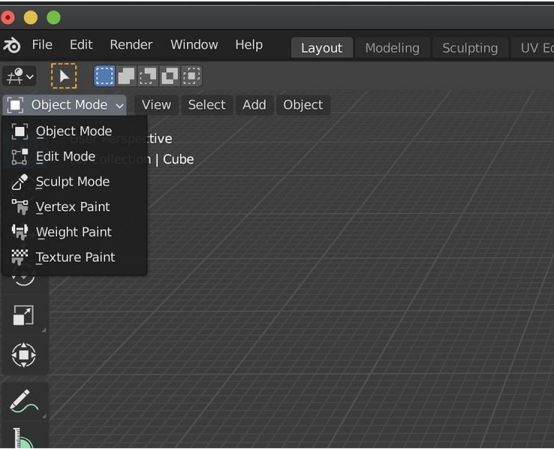
Task: Click the Weight Paint icon in list
Action: (x=19, y=232)
